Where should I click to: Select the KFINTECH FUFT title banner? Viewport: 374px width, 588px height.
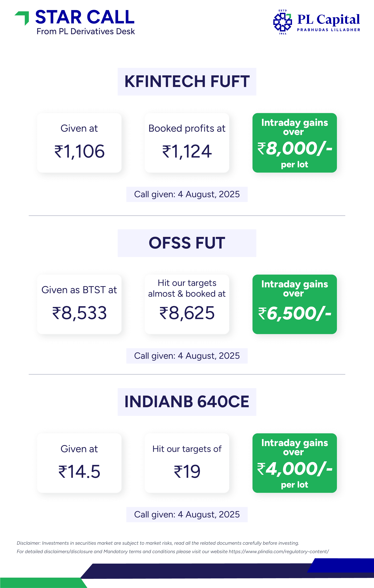[187, 82]
